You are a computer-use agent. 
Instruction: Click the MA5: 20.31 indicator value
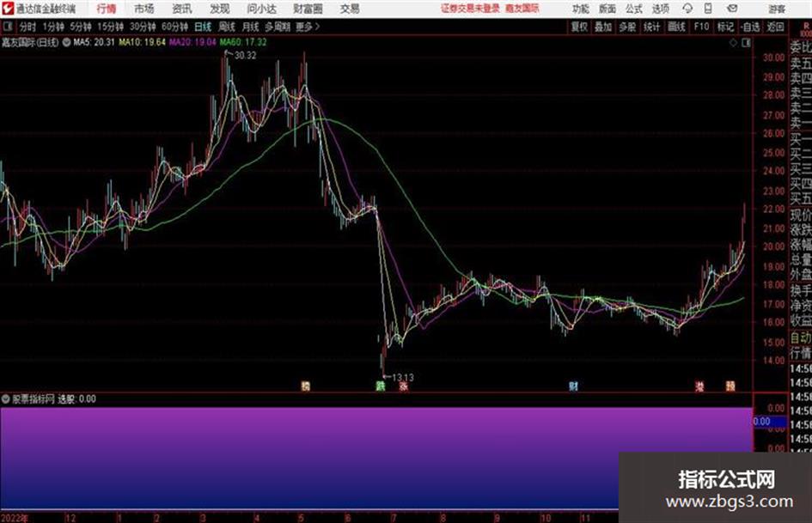(94, 42)
